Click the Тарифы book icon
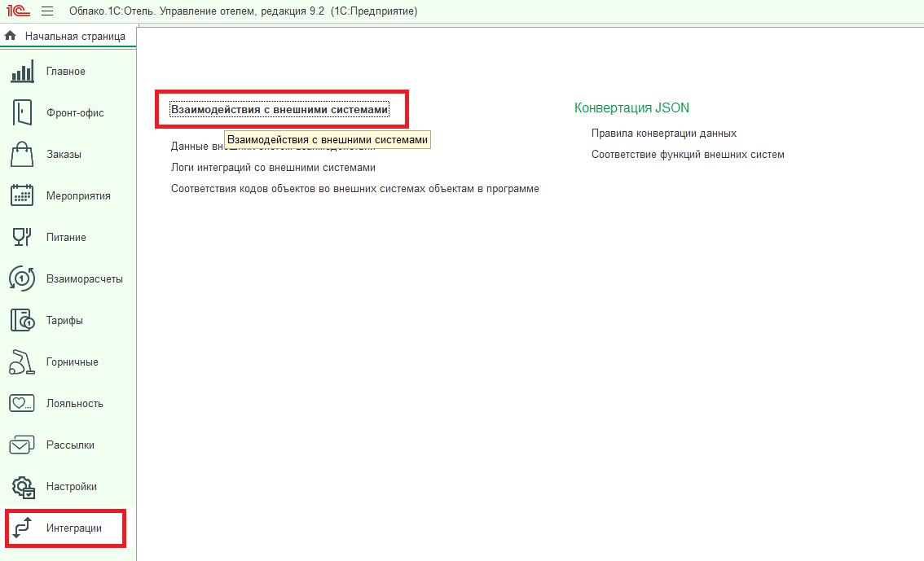The width and height of the screenshot is (924, 561). click(22, 320)
